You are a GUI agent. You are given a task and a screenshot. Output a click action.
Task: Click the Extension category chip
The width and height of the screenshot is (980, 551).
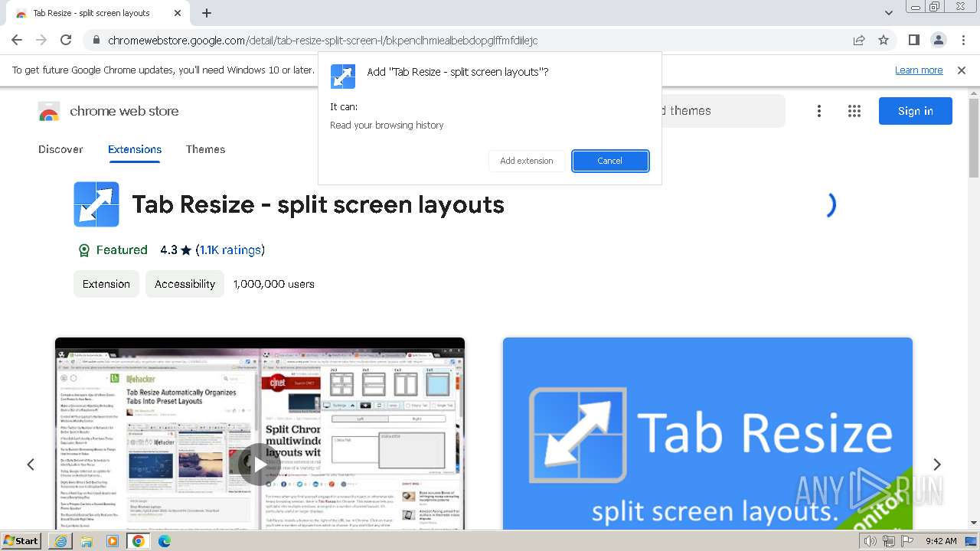tap(106, 284)
